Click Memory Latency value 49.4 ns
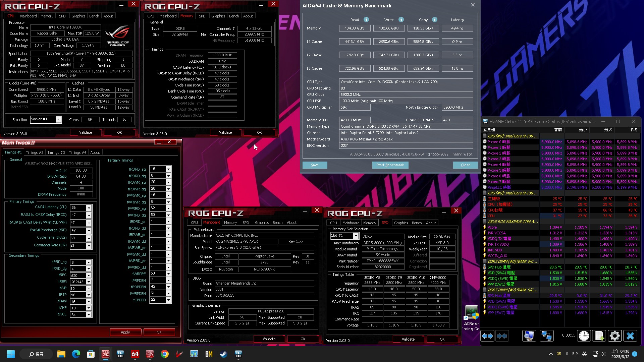The height and width of the screenshot is (362, 644). coord(458,28)
